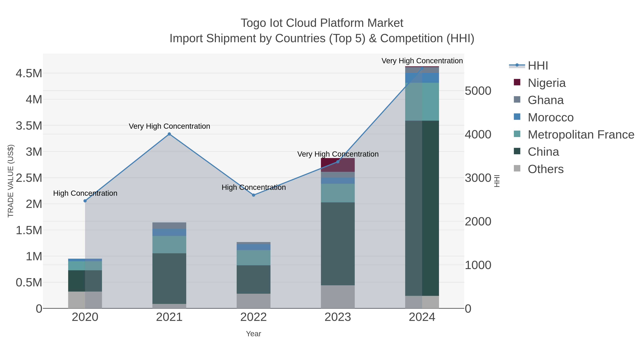This screenshot has width=644, height=362.
Task: Click the 3000 tick on HHI axis
Action: [x=478, y=178]
